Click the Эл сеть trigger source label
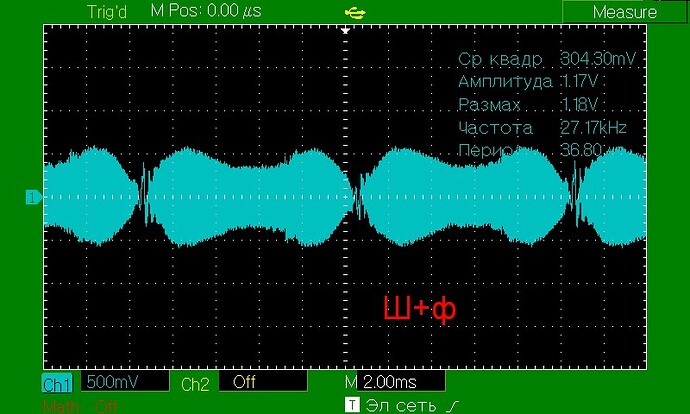 click(401, 405)
